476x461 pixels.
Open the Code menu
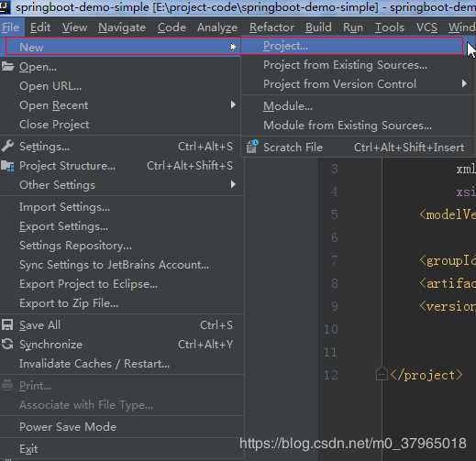click(172, 27)
